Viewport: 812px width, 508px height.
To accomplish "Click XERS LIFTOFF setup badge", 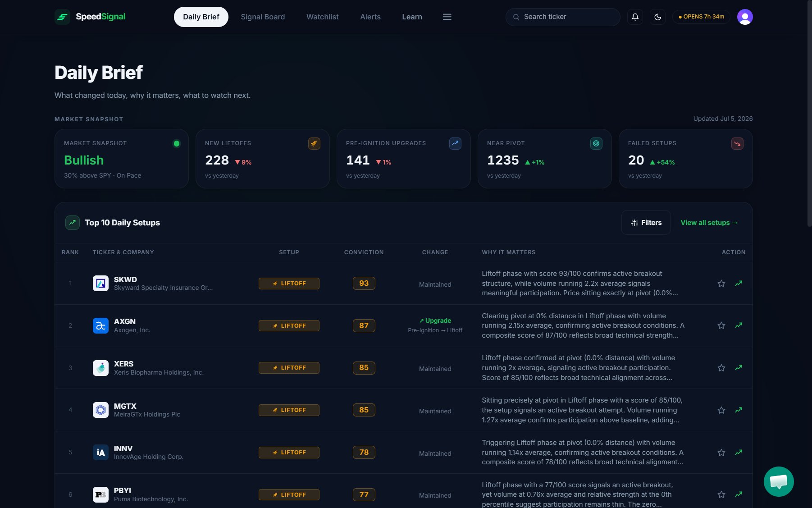I will (289, 368).
